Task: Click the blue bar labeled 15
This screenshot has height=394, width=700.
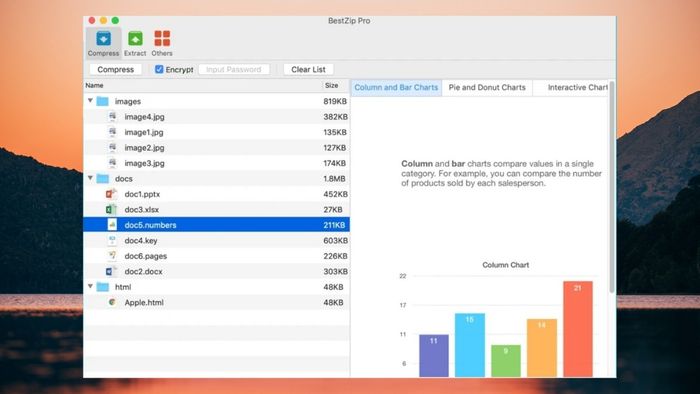Action: 470,345
